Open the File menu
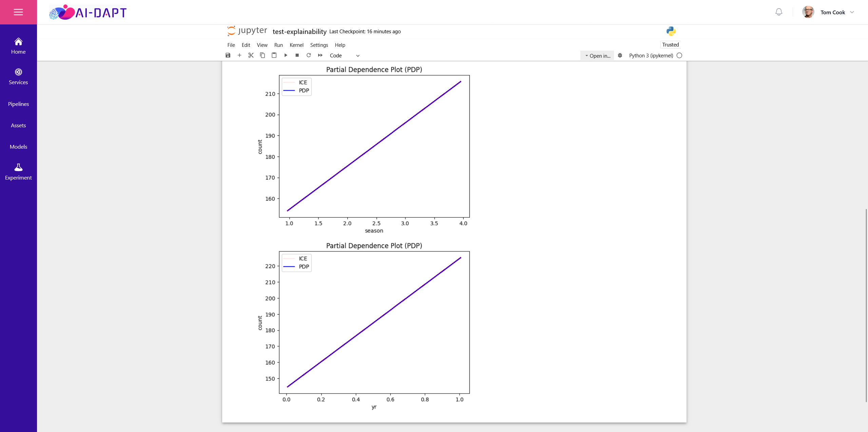The width and height of the screenshot is (868, 432). click(x=231, y=45)
